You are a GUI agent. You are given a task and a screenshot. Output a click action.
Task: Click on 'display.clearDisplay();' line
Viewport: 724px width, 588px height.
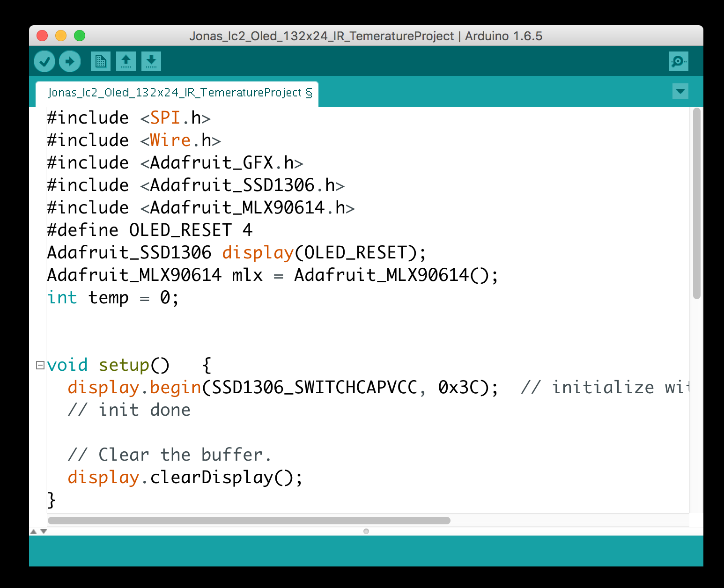[x=185, y=478]
